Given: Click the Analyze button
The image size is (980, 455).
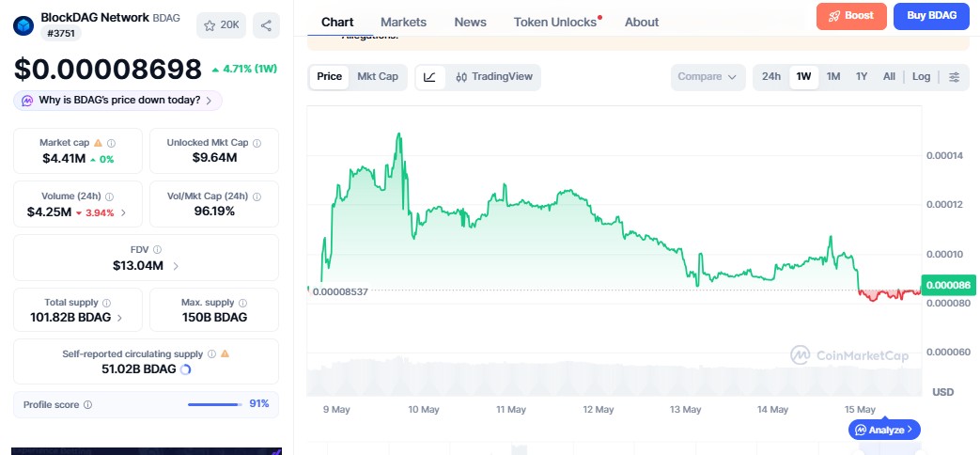Looking at the screenshot, I should coord(884,430).
